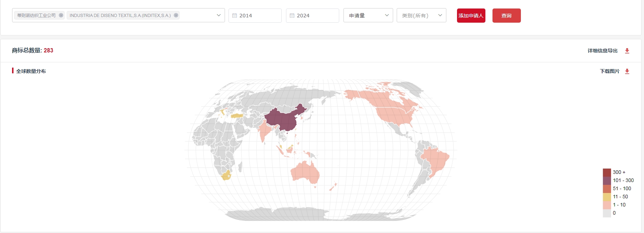The height and width of the screenshot is (233, 644).
Task: Click the 下载图片 link text
Action: pyautogui.click(x=610, y=71)
